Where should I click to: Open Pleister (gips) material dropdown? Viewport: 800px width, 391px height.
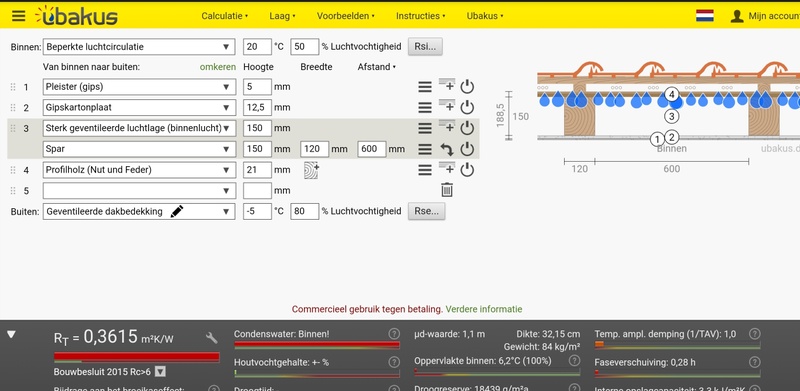pos(139,87)
